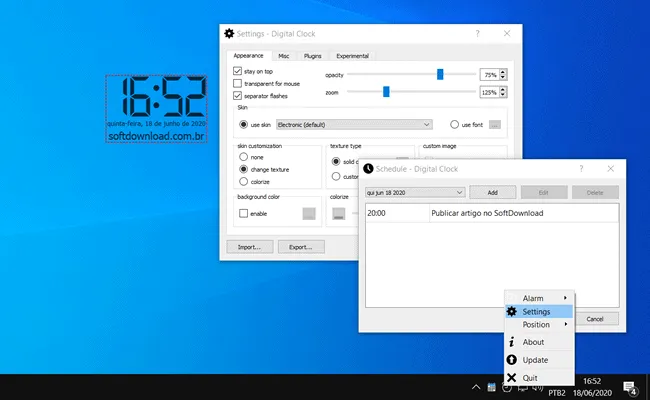Select 'Publicar artigo no SoftDownload' entry
Viewport: 650px width, 400px height.
pos(487,213)
